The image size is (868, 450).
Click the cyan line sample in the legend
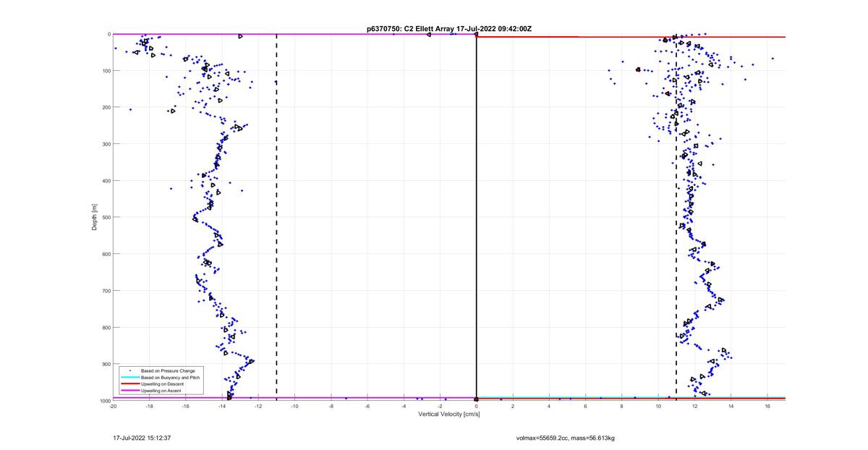(130, 378)
